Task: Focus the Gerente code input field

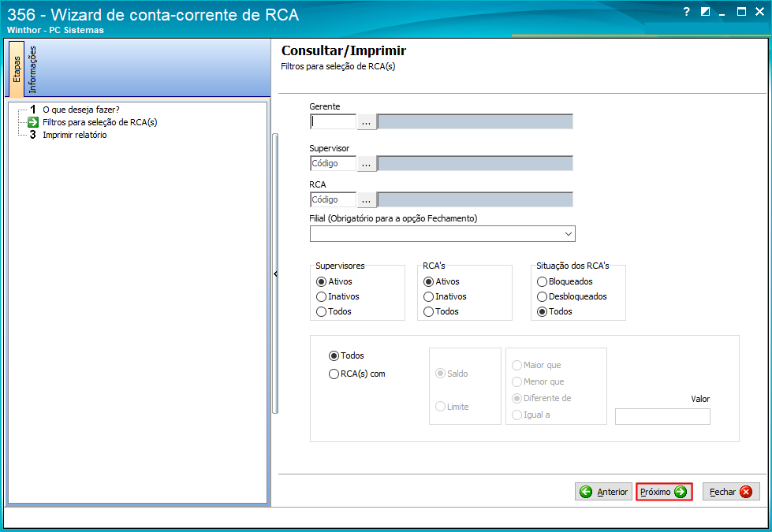Action: pyautogui.click(x=334, y=121)
